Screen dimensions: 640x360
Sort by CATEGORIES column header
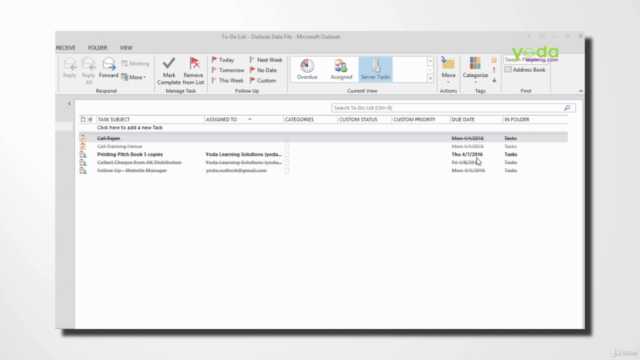[310, 119]
